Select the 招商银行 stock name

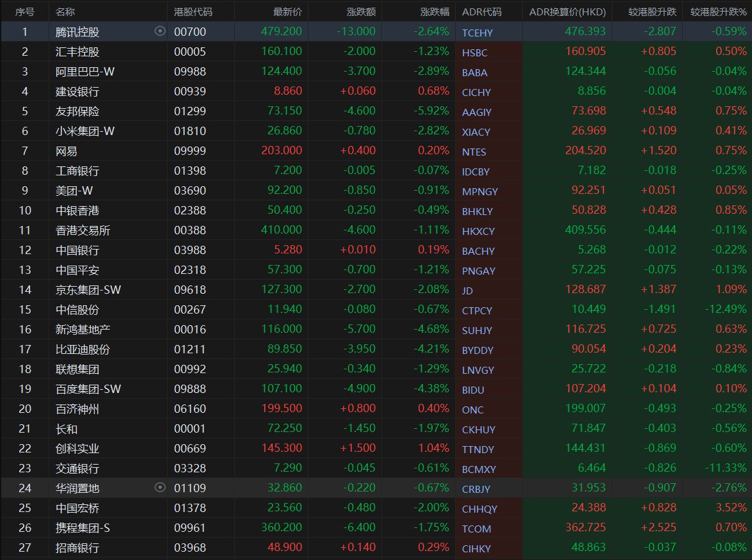pyautogui.click(x=77, y=548)
